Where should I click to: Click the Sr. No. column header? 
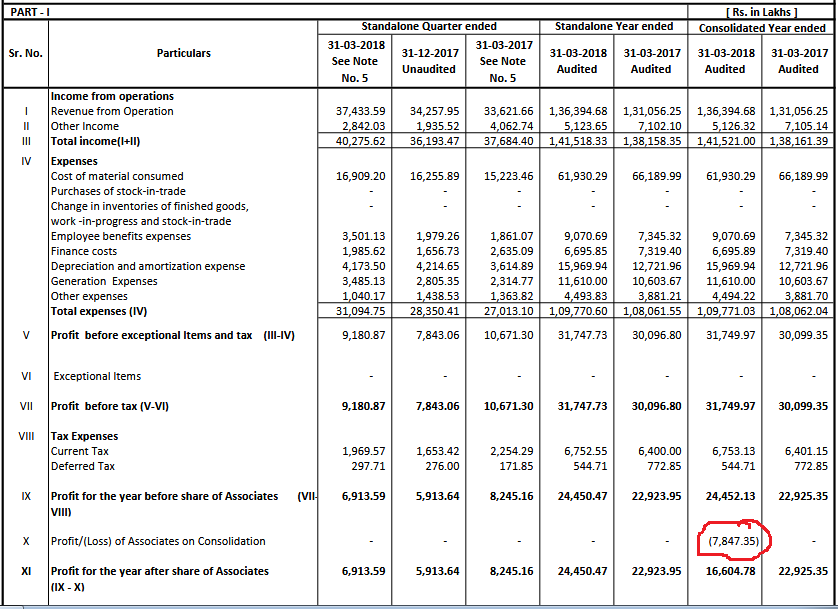[25, 53]
